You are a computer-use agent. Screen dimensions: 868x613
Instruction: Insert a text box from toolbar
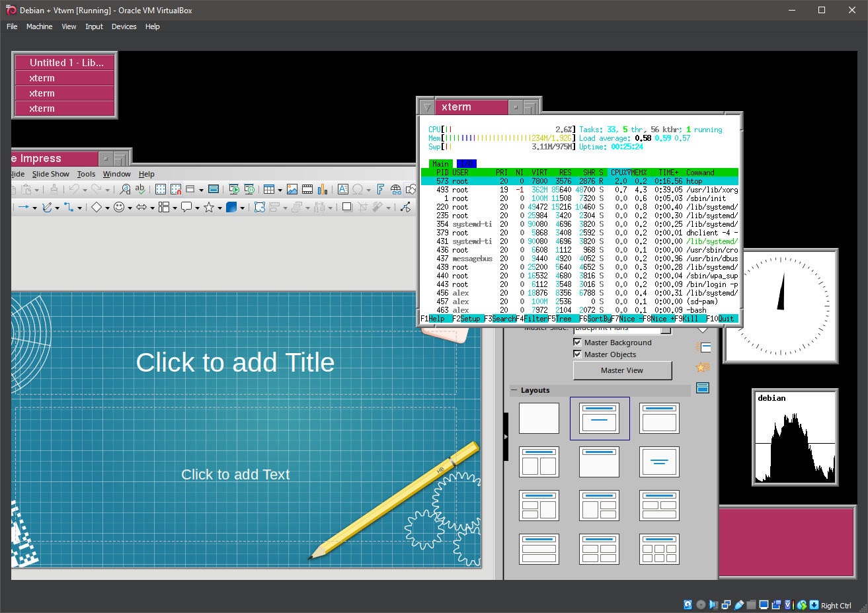(x=342, y=189)
